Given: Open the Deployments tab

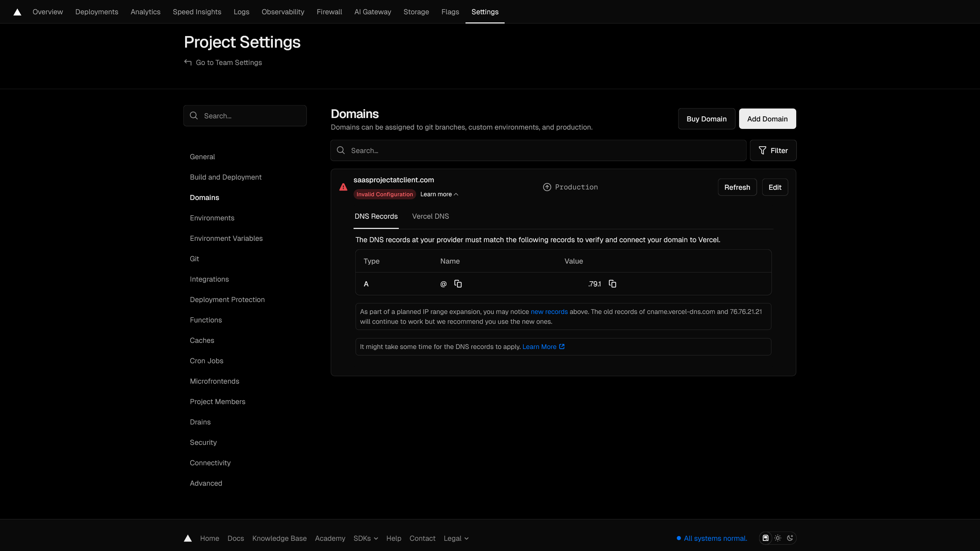Looking at the screenshot, I should click(x=97, y=12).
